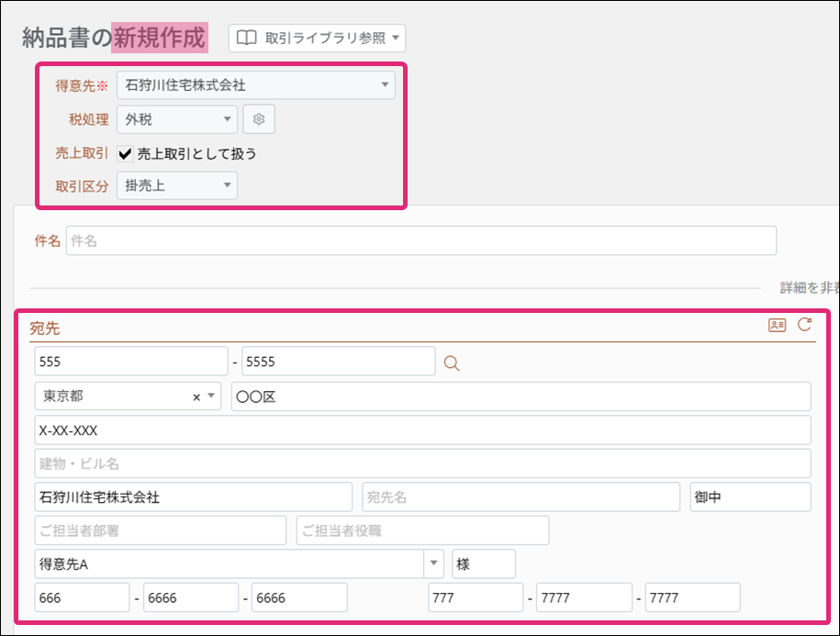Open the address card icon in 宛先 header

[777, 325]
